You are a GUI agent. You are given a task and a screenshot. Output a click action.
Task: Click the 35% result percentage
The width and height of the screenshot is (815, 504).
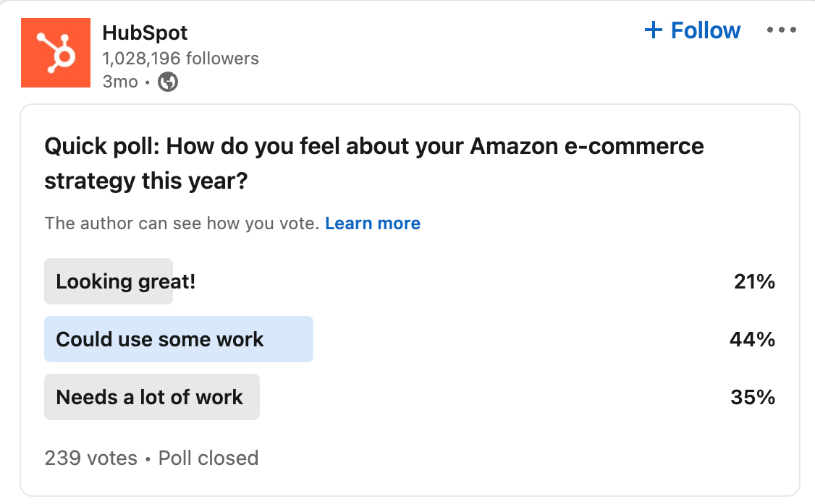[753, 397]
